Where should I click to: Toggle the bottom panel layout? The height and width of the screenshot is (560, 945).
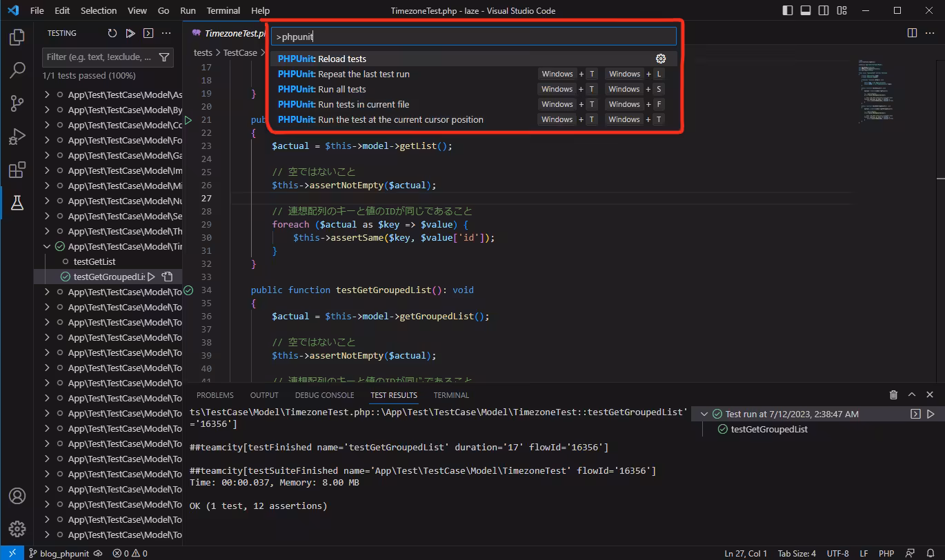pos(806,10)
